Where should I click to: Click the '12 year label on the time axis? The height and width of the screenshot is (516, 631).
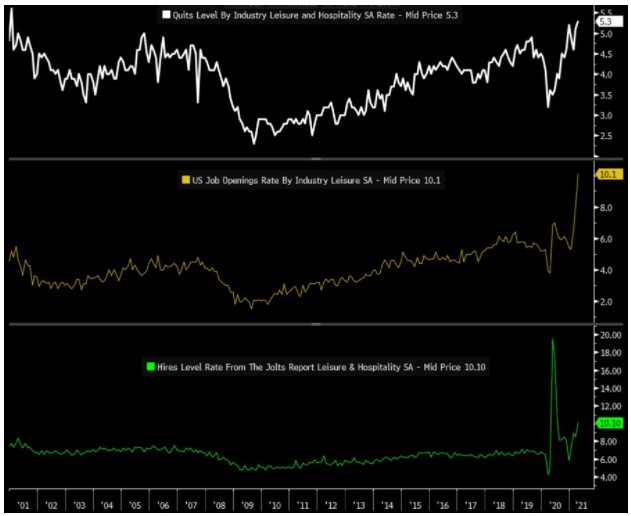[x=331, y=505]
